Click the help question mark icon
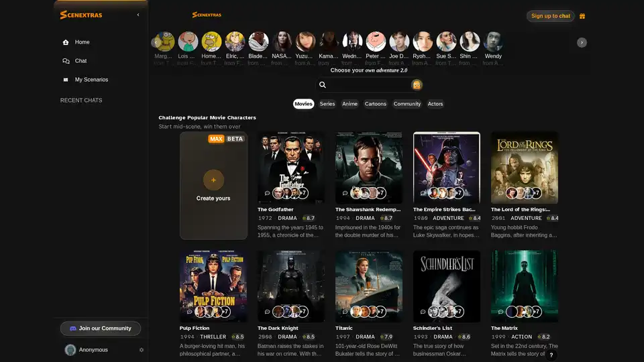644x362 pixels. pos(551,355)
